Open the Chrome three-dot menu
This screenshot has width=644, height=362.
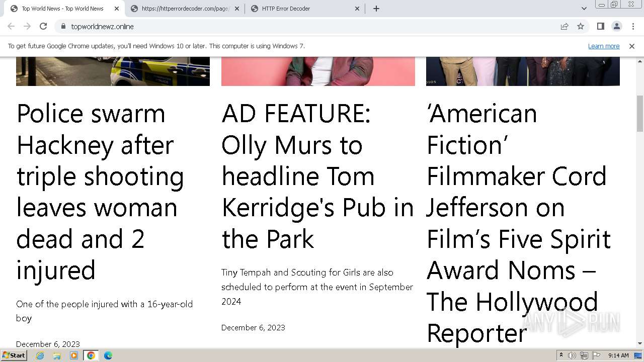click(633, 26)
